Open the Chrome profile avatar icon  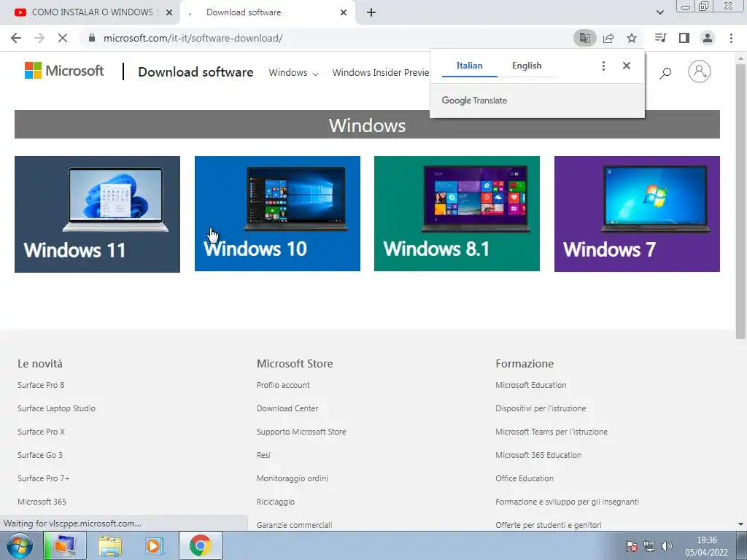708,38
